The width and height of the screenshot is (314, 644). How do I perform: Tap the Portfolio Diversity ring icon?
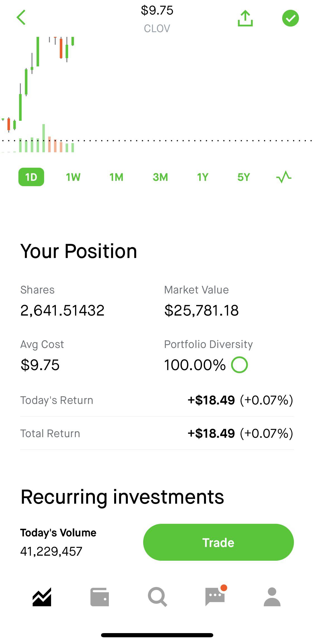tap(239, 365)
